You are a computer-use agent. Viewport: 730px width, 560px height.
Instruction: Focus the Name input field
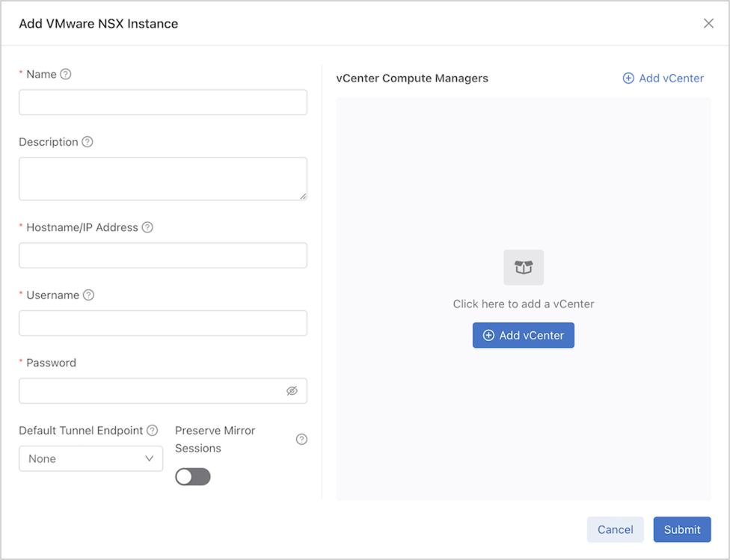(x=162, y=102)
